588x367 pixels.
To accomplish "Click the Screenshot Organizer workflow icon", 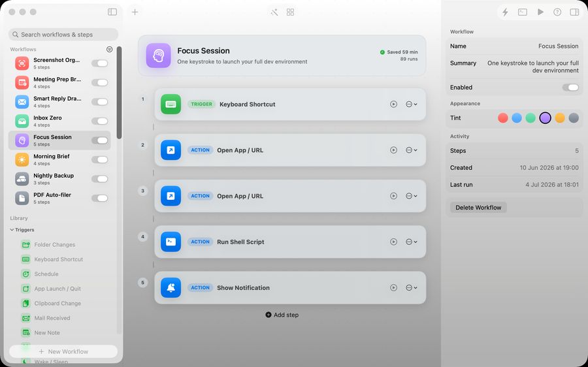I will 22,63.
